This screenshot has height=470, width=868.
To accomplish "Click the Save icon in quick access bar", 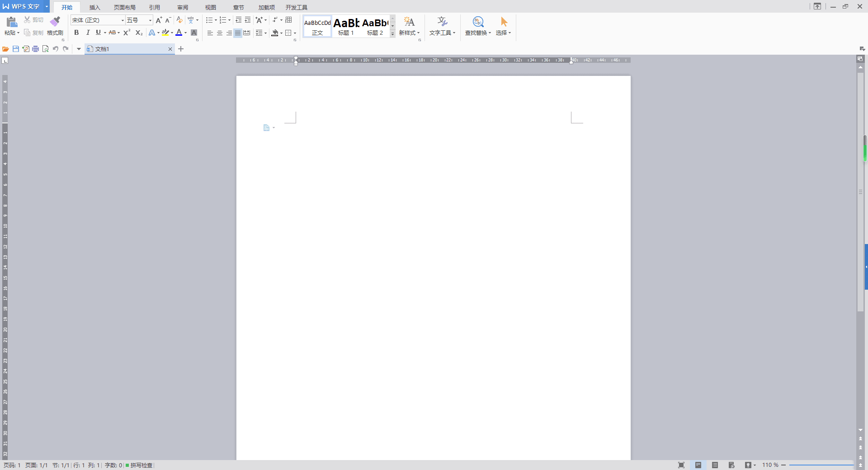I will pyautogui.click(x=16, y=49).
